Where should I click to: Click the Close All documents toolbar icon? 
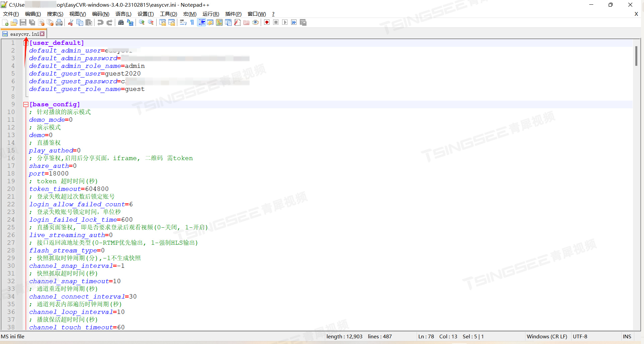tap(50, 22)
